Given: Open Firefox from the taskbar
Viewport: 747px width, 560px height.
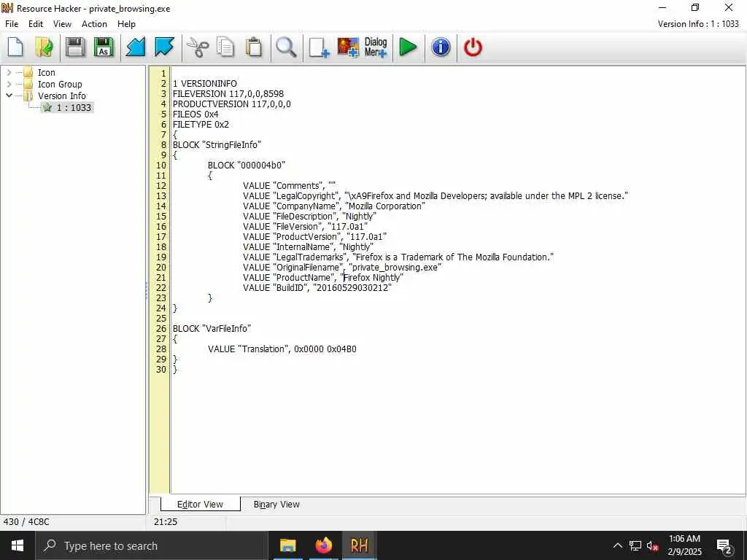Looking at the screenshot, I should [323, 545].
